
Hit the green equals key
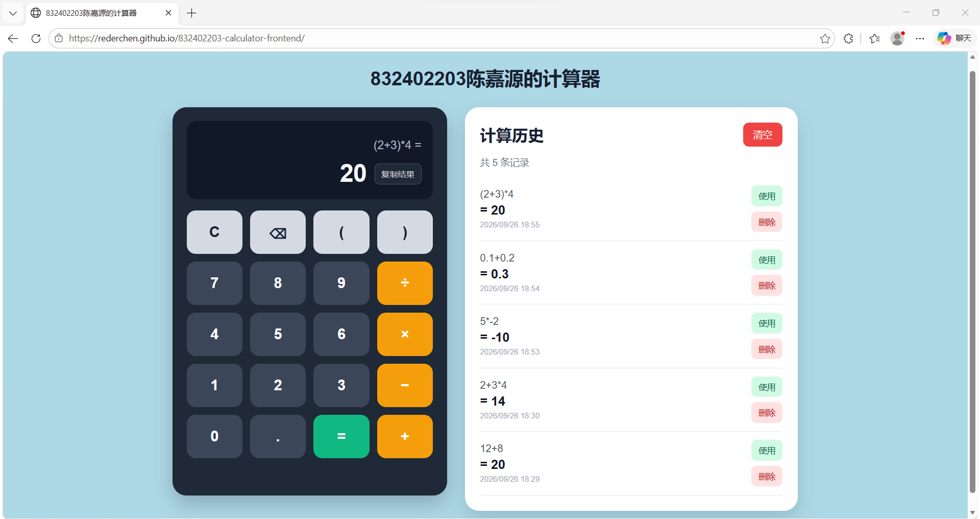point(341,436)
